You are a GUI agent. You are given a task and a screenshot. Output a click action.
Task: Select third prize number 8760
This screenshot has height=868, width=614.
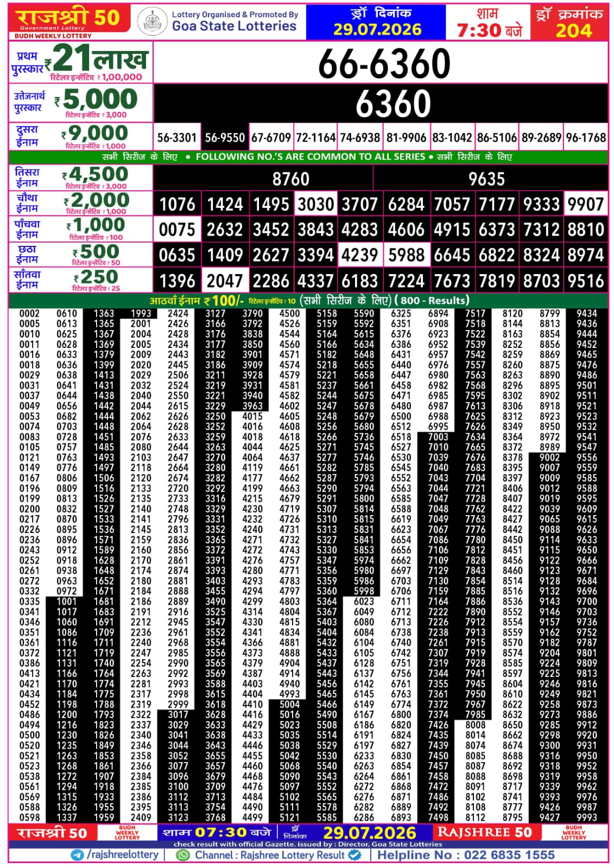point(290,179)
